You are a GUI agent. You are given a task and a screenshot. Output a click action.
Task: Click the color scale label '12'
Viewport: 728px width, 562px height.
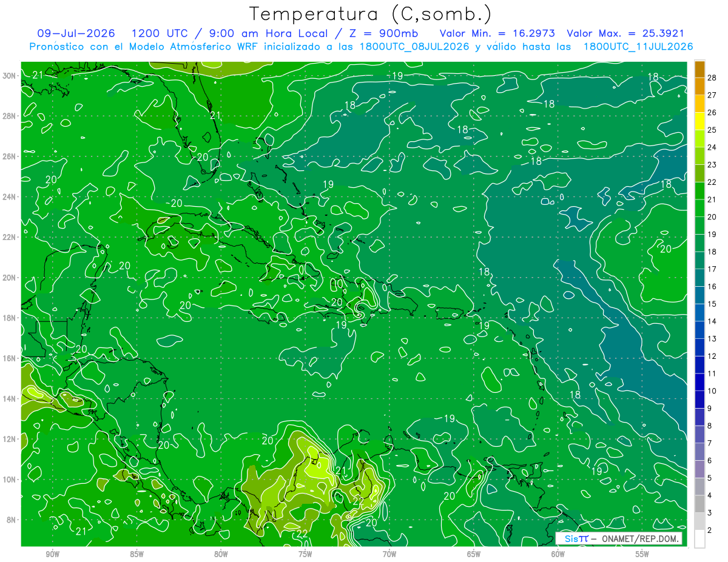click(712, 356)
